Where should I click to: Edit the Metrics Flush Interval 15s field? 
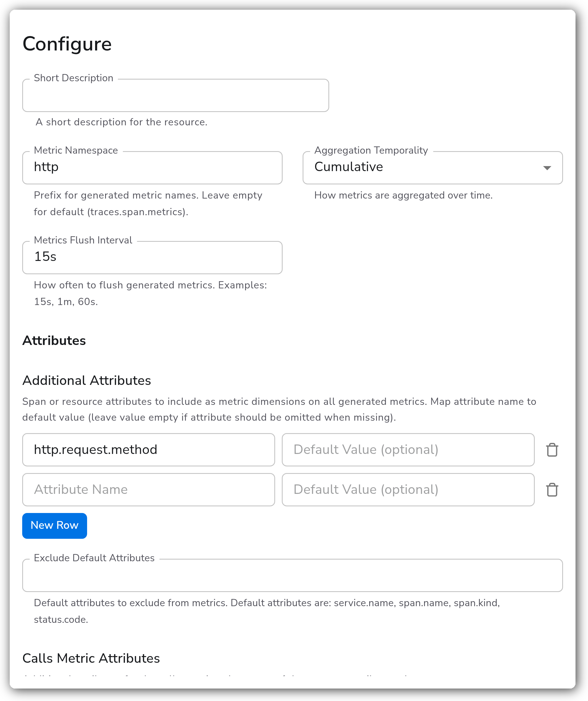pos(152,258)
